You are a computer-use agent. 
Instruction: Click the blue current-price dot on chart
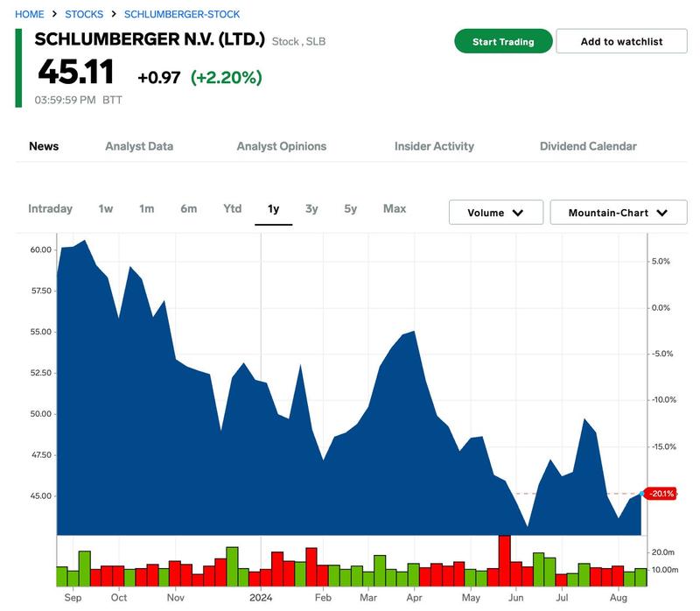pyautogui.click(x=641, y=494)
